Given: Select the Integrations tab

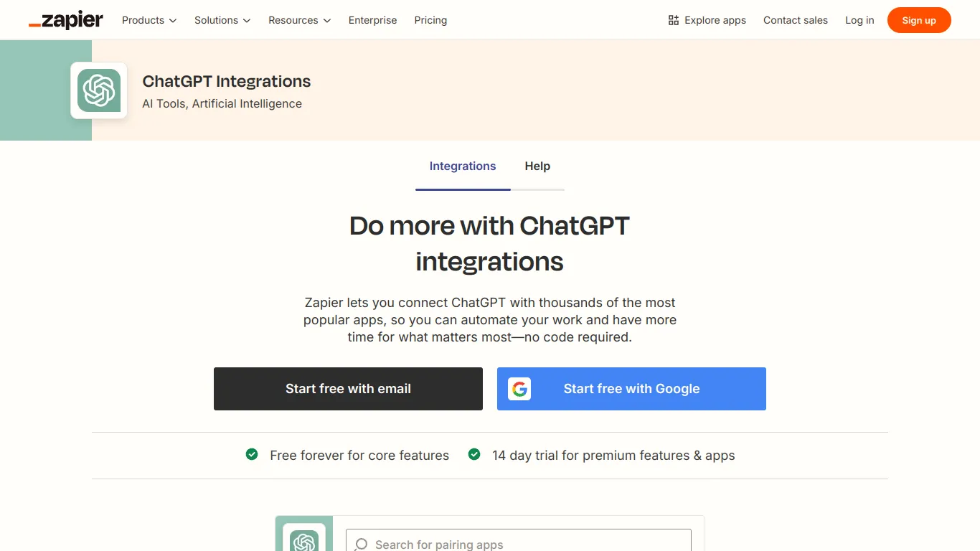Looking at the screenshot, I should [x=462, y=166].
